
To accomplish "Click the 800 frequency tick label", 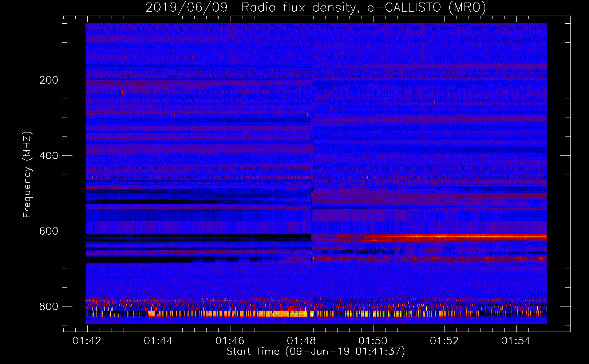I will coord(49,306).
